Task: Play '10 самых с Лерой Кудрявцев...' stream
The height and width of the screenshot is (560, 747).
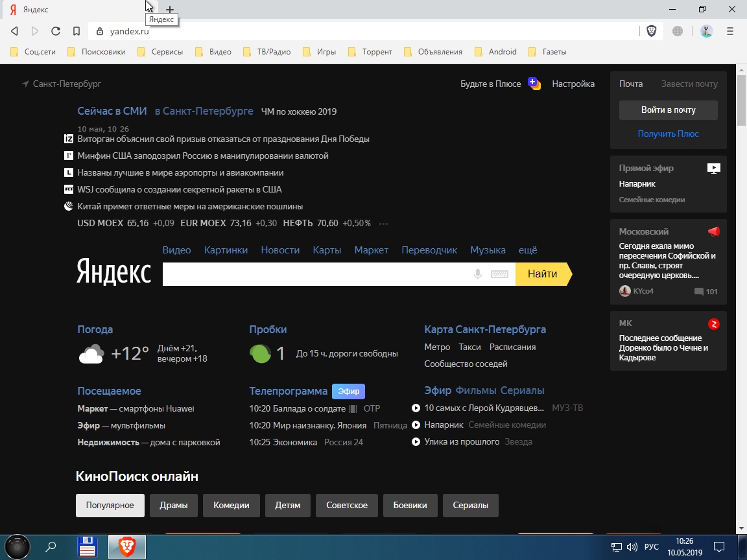Action: tap(416, 408)
